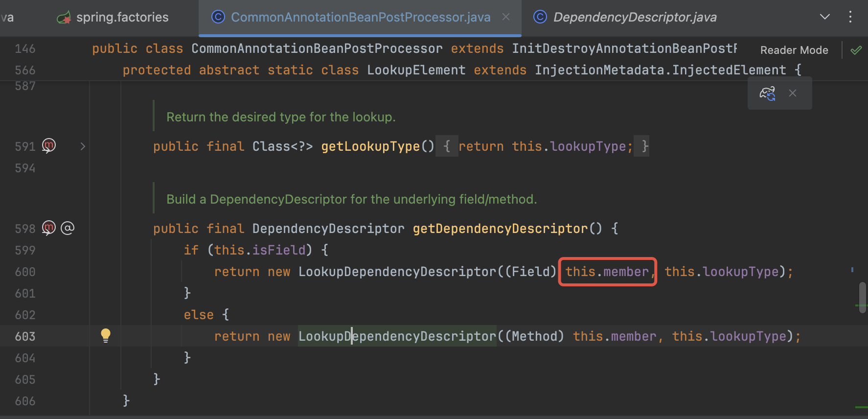Click 'Build a DependencyDescriptor' doc comment
The height and width of the screenshot is (419, 868).
(351, 199)
